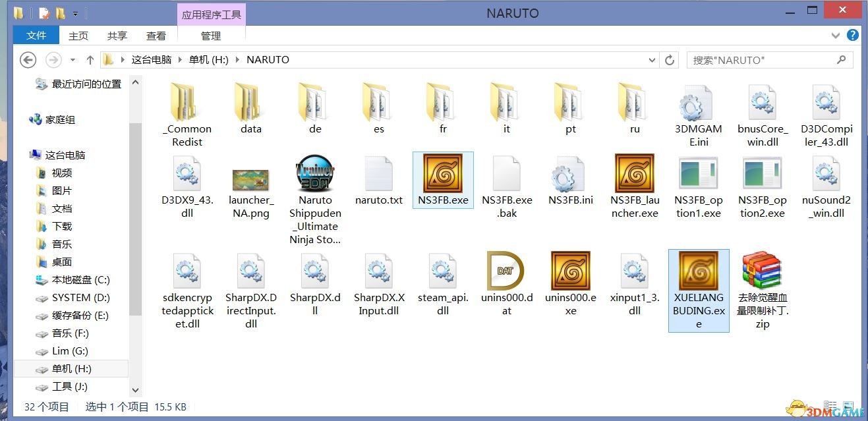Select SharpDX.XInput.dll file
The image size is (868, 421).
click(x=379, y=284)
